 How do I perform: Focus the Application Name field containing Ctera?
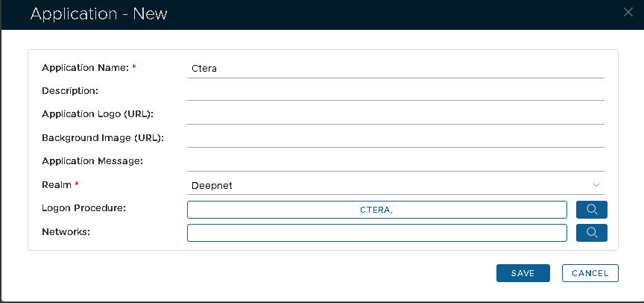click(x=395, y=68)
